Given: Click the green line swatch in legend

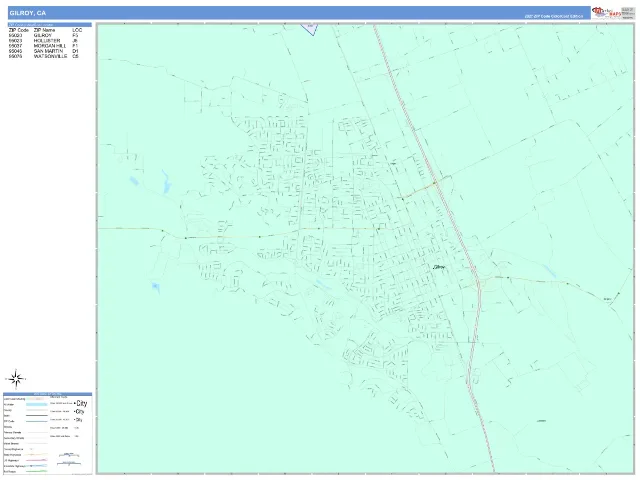Looking at the screenshot, I should pos(37,471).
